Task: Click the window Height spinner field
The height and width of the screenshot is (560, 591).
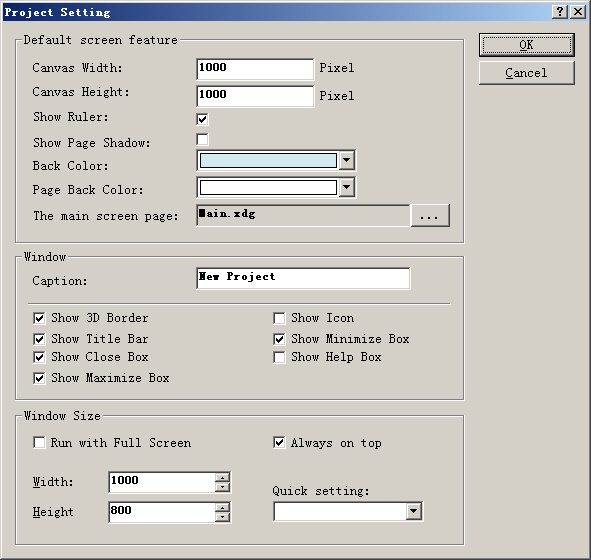Action: click(x=162, y=512)
